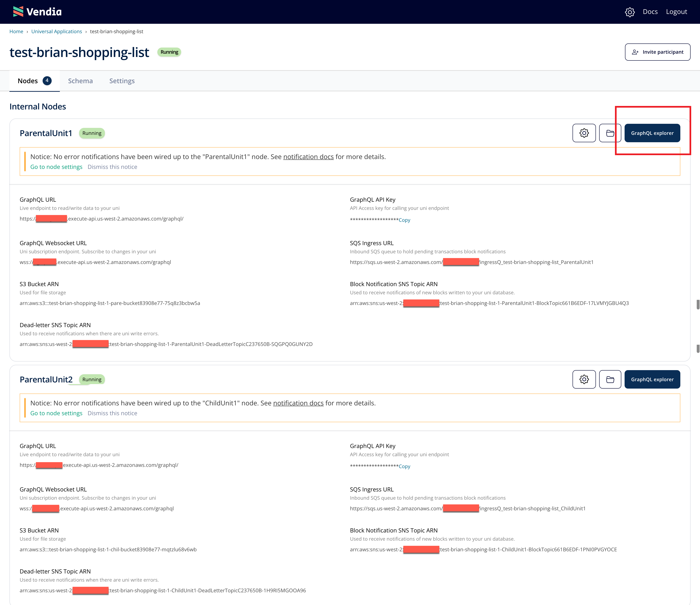Click settings gear icon for ParentalUnit2
The height and width of the screenshot is (605, 700).
[x=584, y=379]
